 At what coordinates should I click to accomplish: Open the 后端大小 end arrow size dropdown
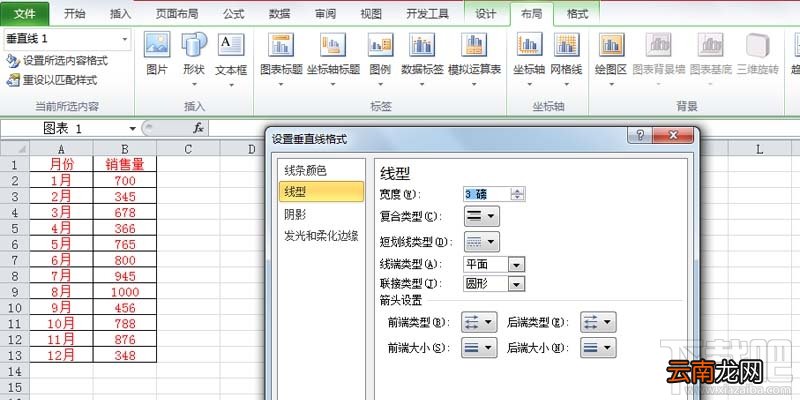tap(598, 347)
